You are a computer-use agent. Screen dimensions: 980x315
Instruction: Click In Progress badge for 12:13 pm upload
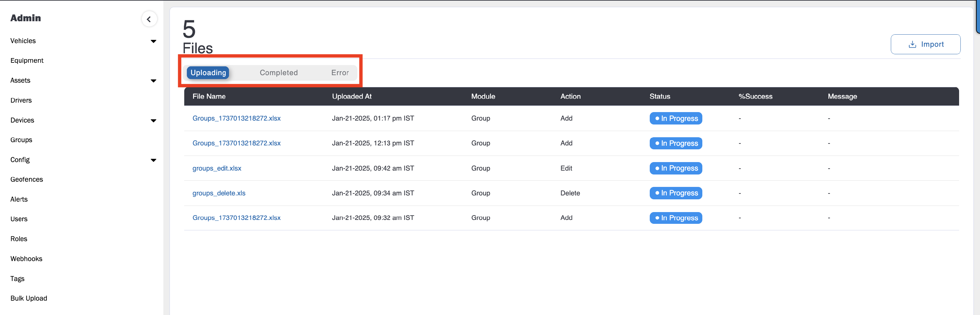676,143
